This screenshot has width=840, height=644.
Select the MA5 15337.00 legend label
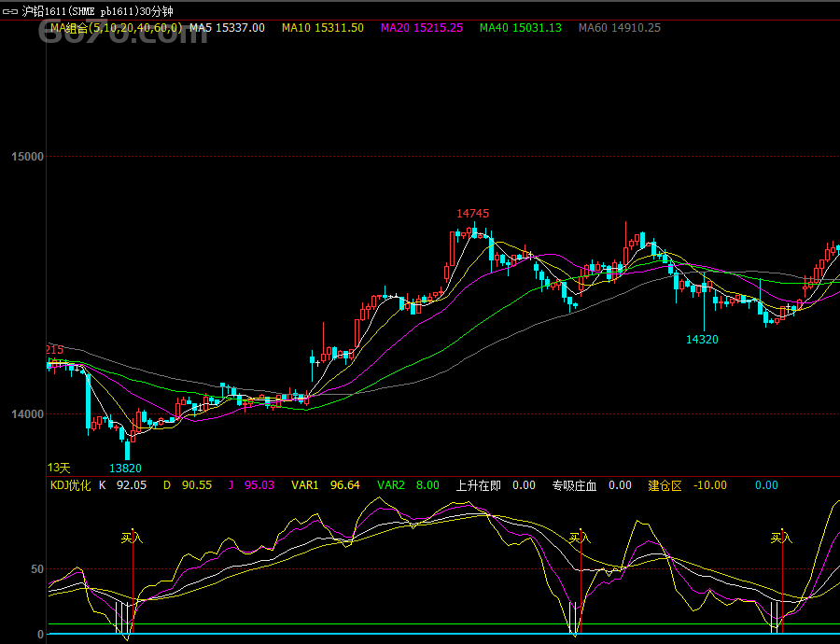227,28
